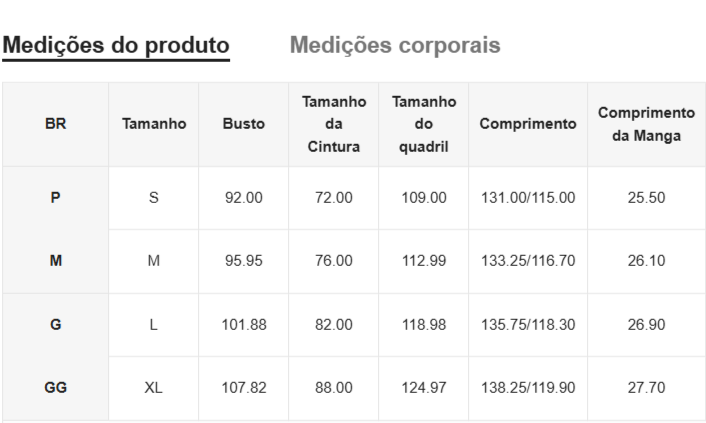Image resolution: width=706 pixels, height=423 pixels.
Task: Select the GG size row label
Action: pos(56,388)
